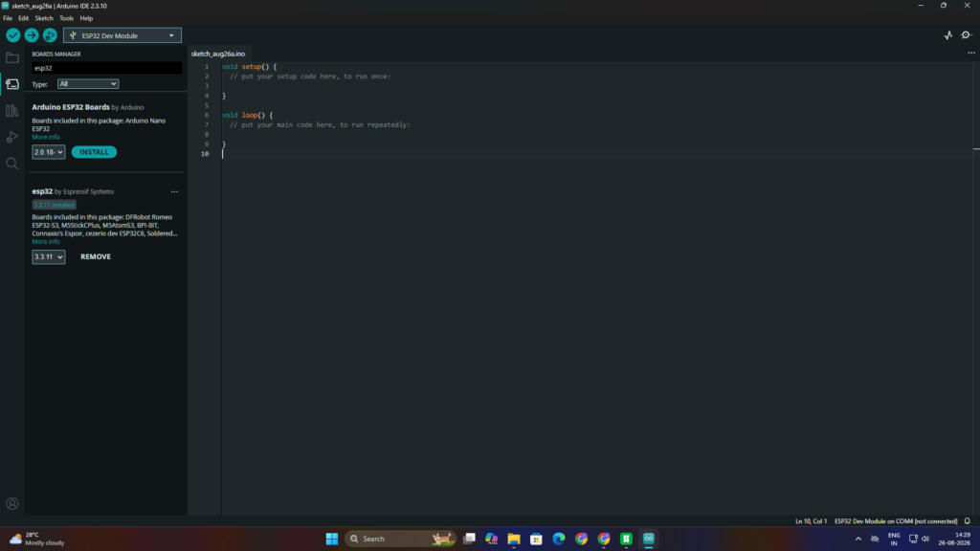This screenshot has width=980, height=551.
Task: Open notifications bell in status bar
Action: pos(967,521)
